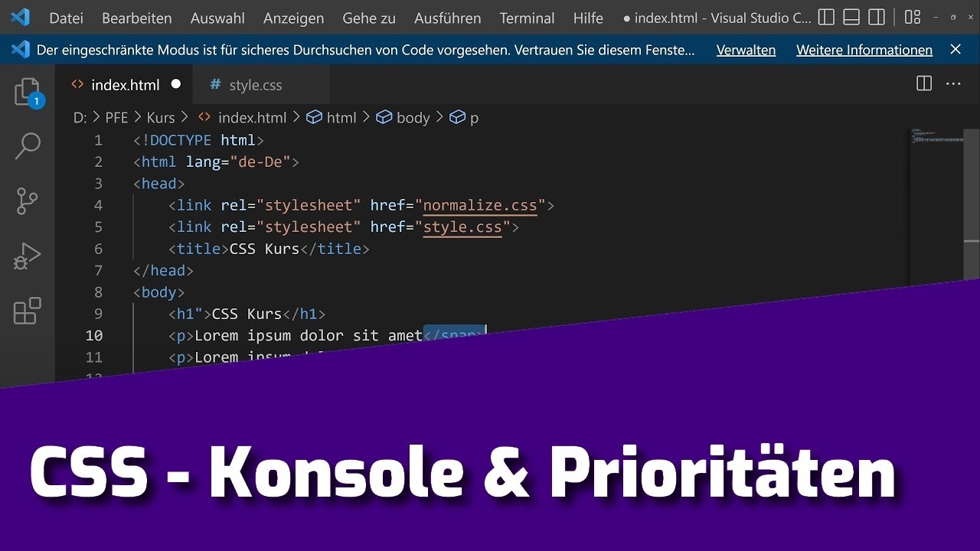This screenshot has width=980, height=551.
Task: Open the Ausführen menu
Action: [448, 18]
